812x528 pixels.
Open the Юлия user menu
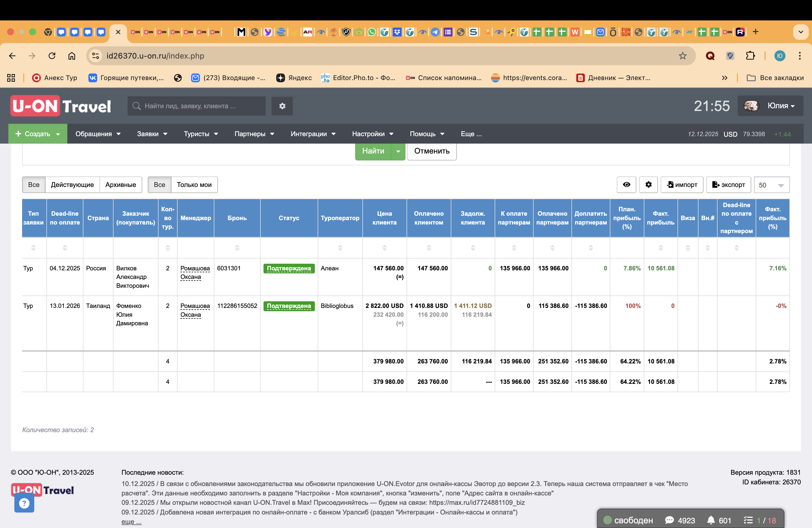(x=770, y=106)
